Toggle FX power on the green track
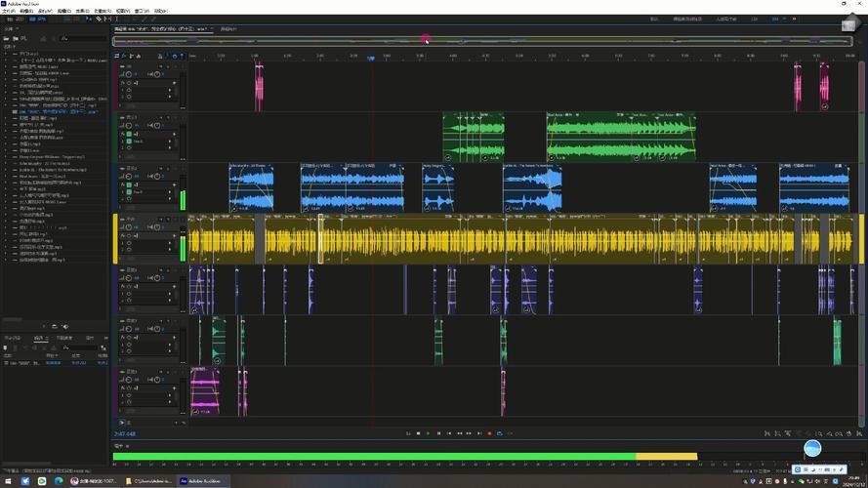868x488 pixels. point(129,134)
